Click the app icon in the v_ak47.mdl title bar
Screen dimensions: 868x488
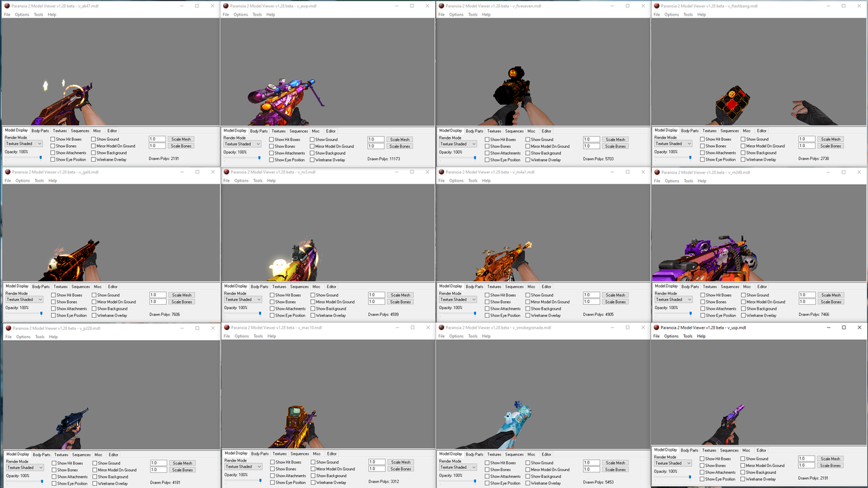(x=7, y=5)
